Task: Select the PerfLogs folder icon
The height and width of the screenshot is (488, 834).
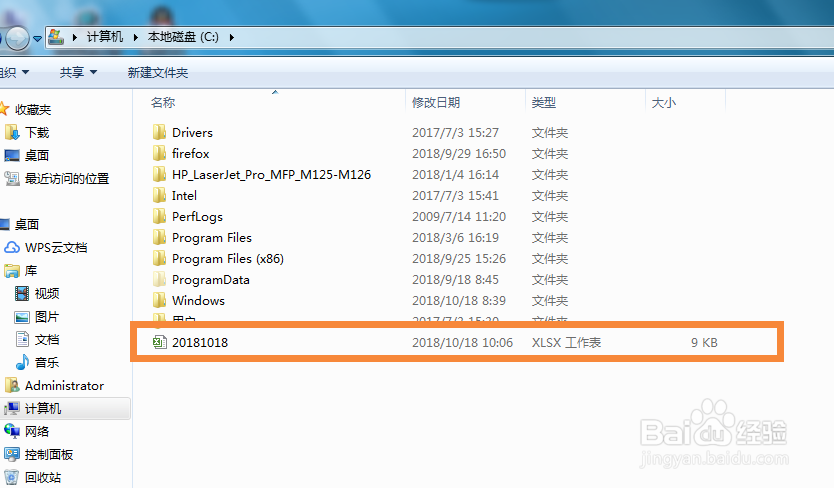Action: coord(159,216)
